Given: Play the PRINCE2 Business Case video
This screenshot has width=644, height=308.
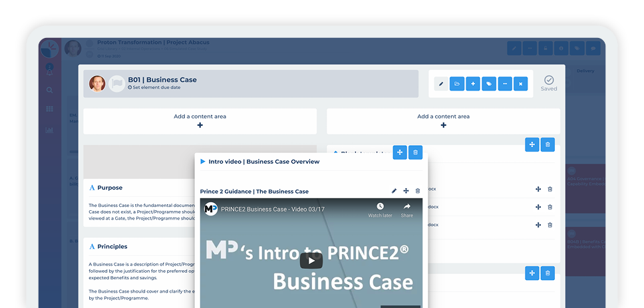Looking at the screenshot, I should [x=311, y=261].
